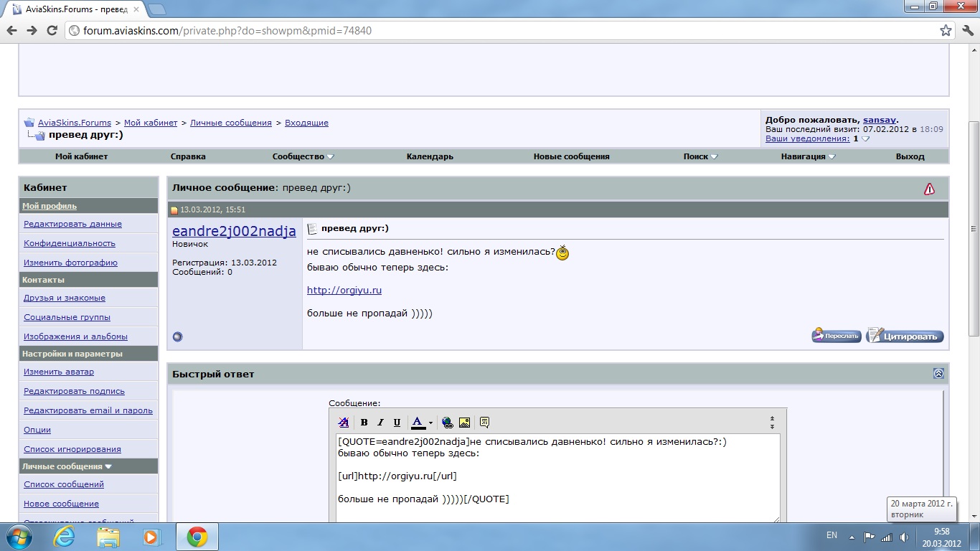The height and width of the screenshot is (551, 980).
Task: Open Новые сообщения in the navbar
Action: pos(572,156)
